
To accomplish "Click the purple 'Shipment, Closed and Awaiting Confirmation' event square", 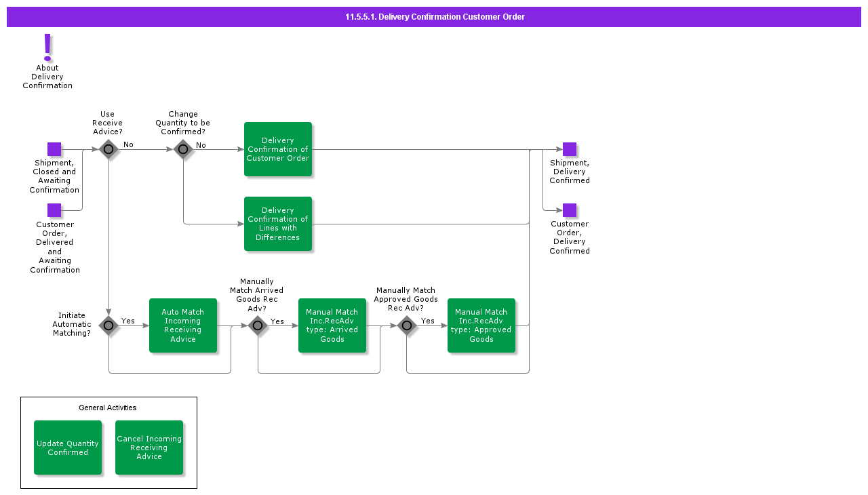I will tap(54, 149).
